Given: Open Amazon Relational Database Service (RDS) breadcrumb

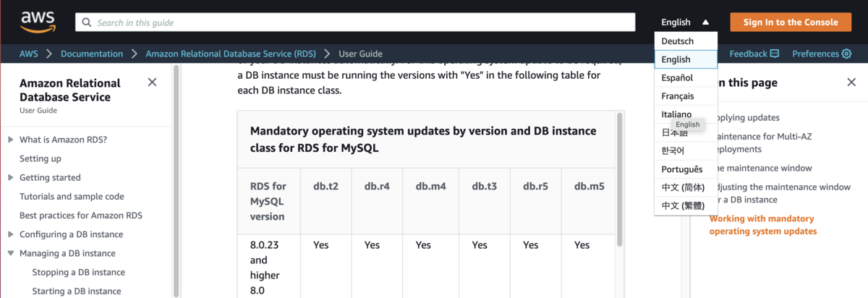Looking at the screenshot, I should [x=231, y=54].
